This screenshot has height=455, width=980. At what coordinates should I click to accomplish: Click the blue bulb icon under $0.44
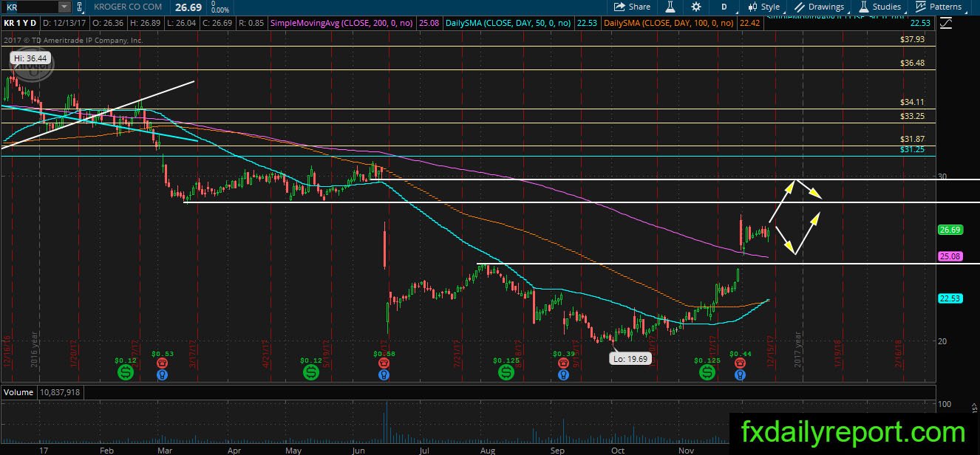coord(741,375)
